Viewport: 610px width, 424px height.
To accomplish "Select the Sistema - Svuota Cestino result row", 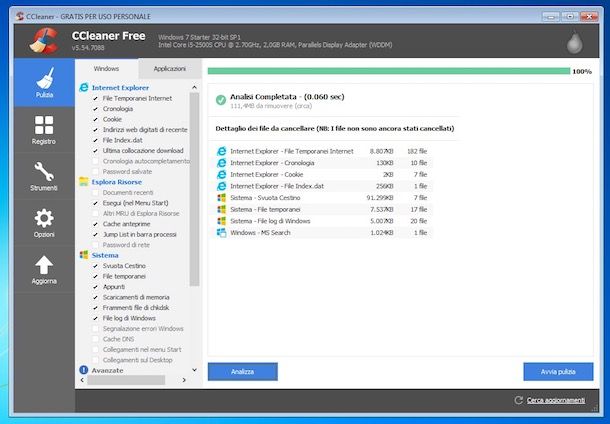I will (x=323, y=198).
